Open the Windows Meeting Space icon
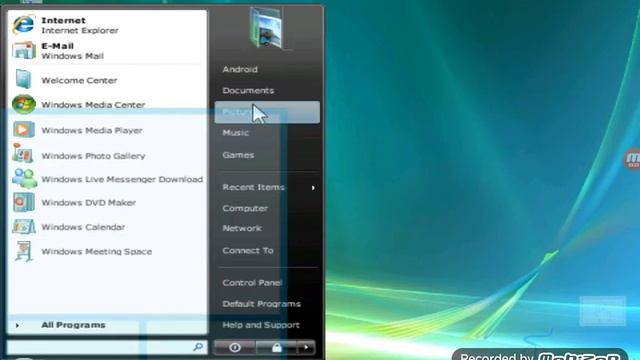The height and width of the screenshot is (360, 640). 23,251
